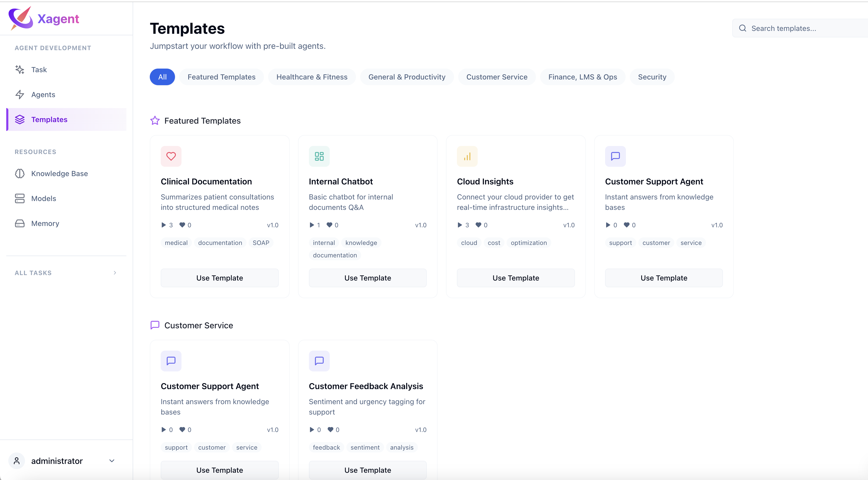This screenshot has height=480, width=868.
Task: Open the Templates panel in the sidebar
Action: (x=49, y=119)
